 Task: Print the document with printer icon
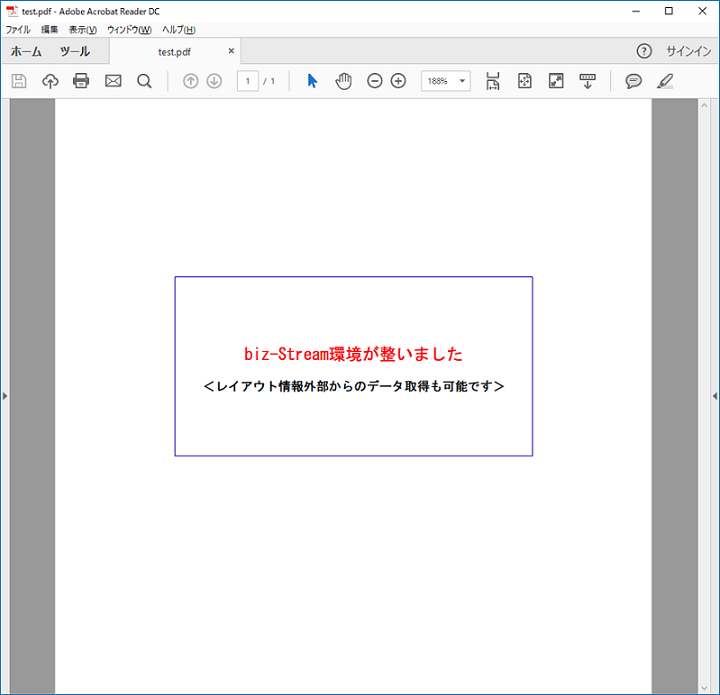pos(81,81)
